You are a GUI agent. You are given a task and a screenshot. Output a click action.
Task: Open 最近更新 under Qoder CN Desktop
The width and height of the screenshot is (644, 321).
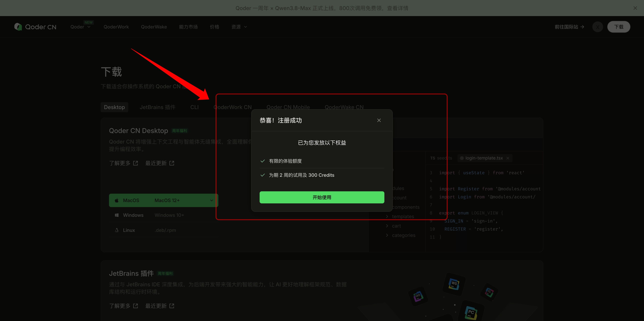click(x=160, y=163)
